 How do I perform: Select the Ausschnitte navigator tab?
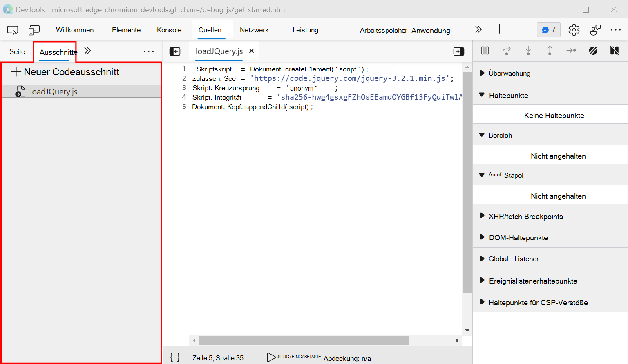58,52
